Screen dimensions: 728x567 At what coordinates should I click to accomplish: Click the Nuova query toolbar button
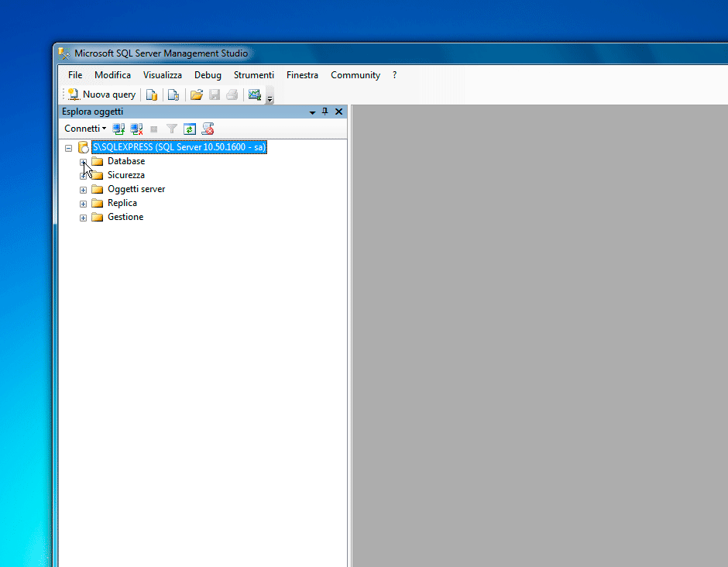(101, 94)
